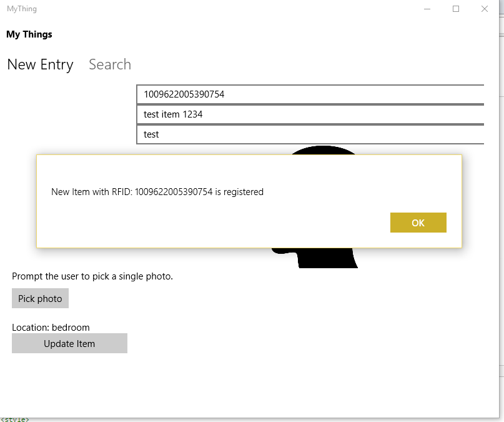
Task: Click the RFID field showing 1009622005390754
Action: pyautogui.click(x=310, y=94)
